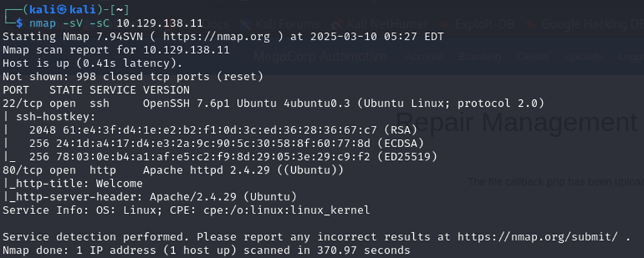The image size is (644, 258).
Task: Open the Google Hacking DB bookmark label
Action: 593,24
